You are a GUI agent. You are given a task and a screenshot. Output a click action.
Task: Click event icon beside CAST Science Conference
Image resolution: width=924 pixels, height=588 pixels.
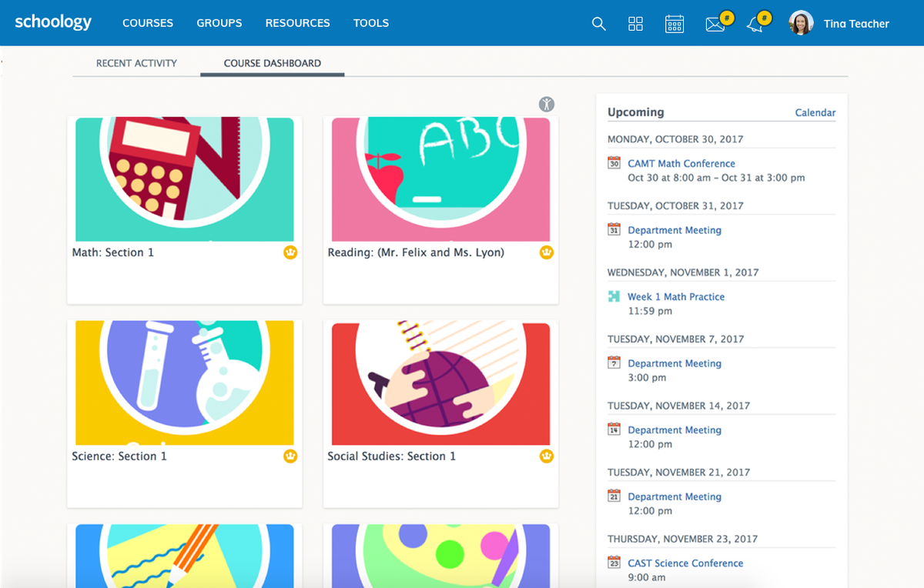point(614,563)
